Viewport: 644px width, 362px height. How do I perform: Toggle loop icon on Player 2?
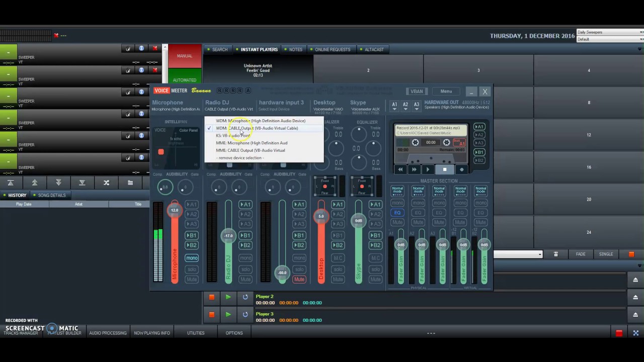coord(245,297)
